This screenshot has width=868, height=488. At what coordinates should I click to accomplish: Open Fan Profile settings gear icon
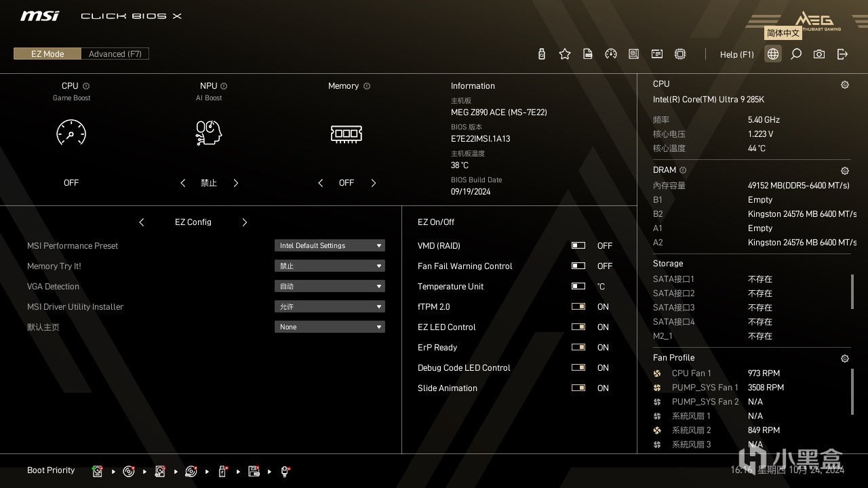[x=845, y=359]
